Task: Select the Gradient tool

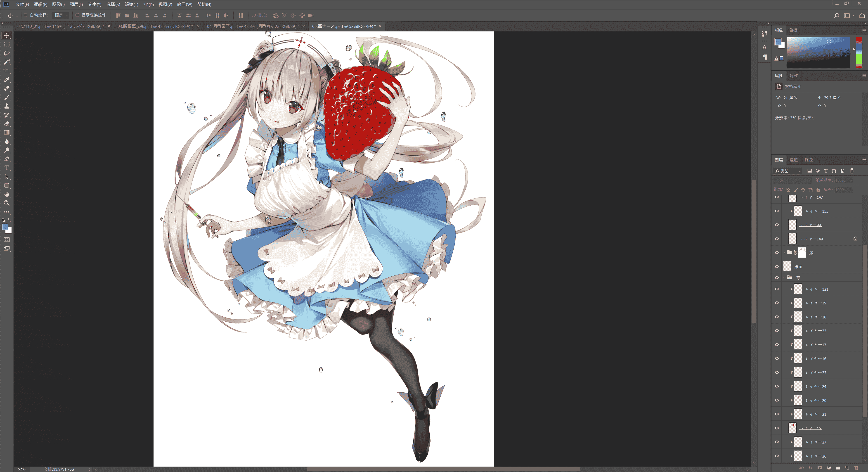Action: click(7, 133)
